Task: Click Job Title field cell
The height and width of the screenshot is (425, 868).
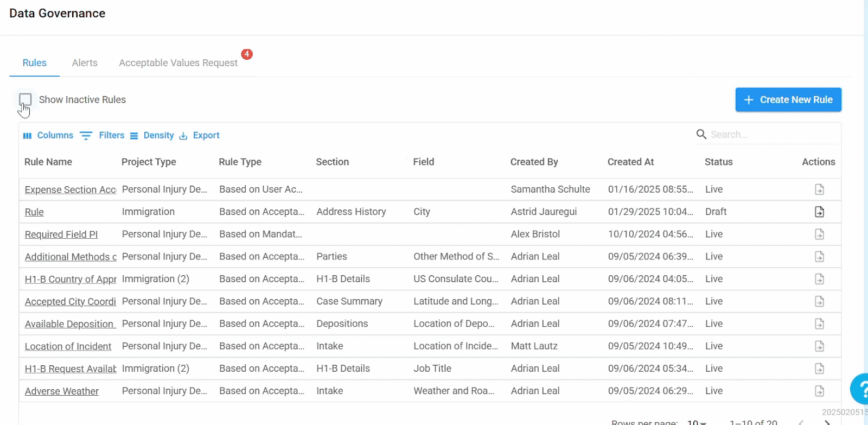Action: (x=432, y=368)
